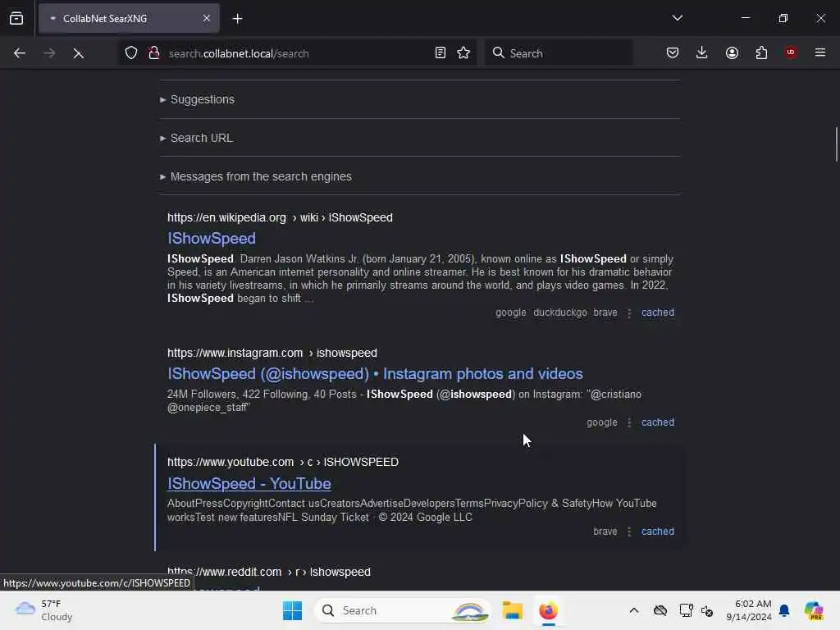The height and width of the screenshot is (630, 840).
Task: Open the Downloads panel
Action: point(702,52)
